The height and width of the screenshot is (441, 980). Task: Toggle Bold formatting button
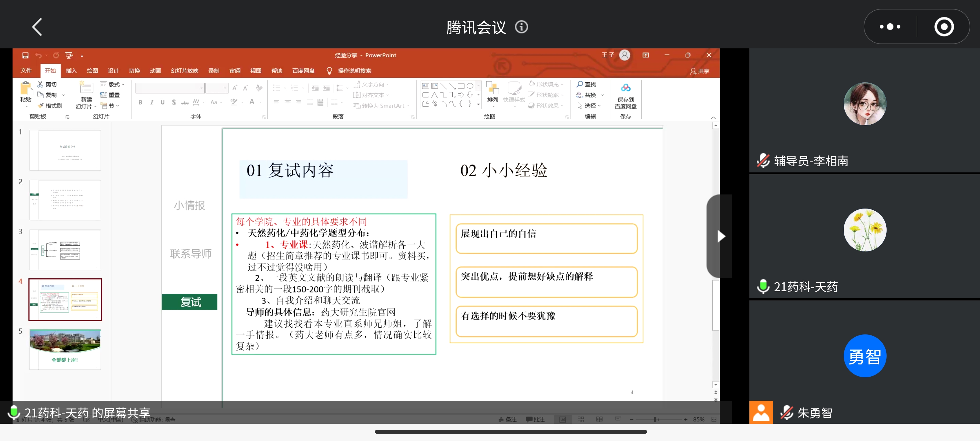(140, 102)
